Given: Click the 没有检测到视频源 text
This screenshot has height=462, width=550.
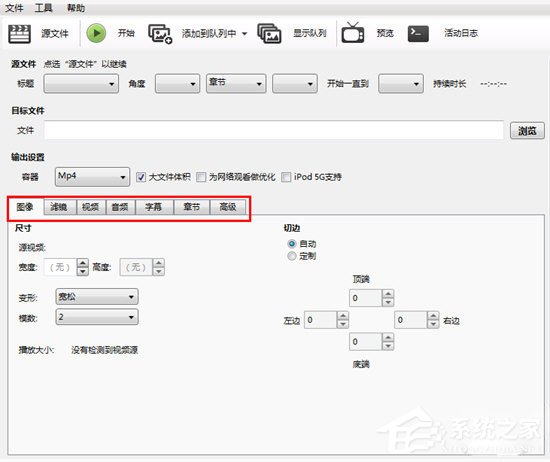Looking at the screenshot, I should tap(105, 350).
